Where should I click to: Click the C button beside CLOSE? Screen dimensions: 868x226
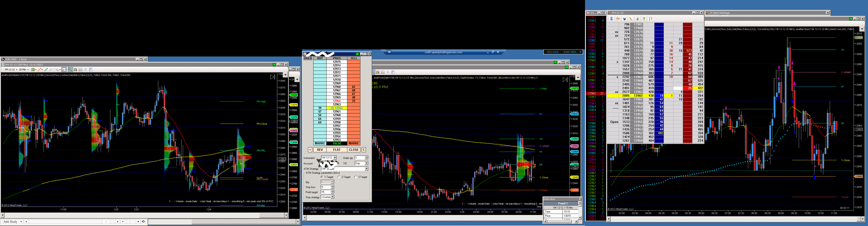[x=364, y=150]
